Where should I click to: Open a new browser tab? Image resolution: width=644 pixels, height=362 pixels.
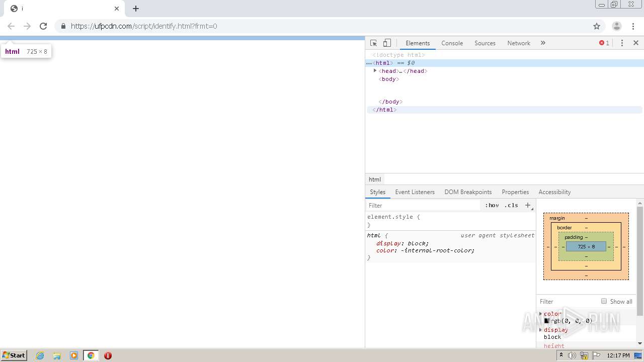tap(136, 9)
